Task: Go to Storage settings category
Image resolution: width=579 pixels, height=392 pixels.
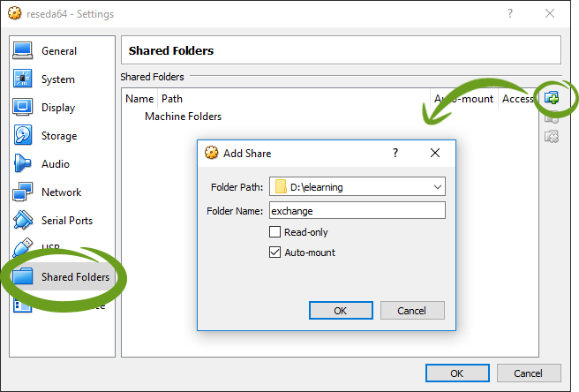Action: point(58,136)
